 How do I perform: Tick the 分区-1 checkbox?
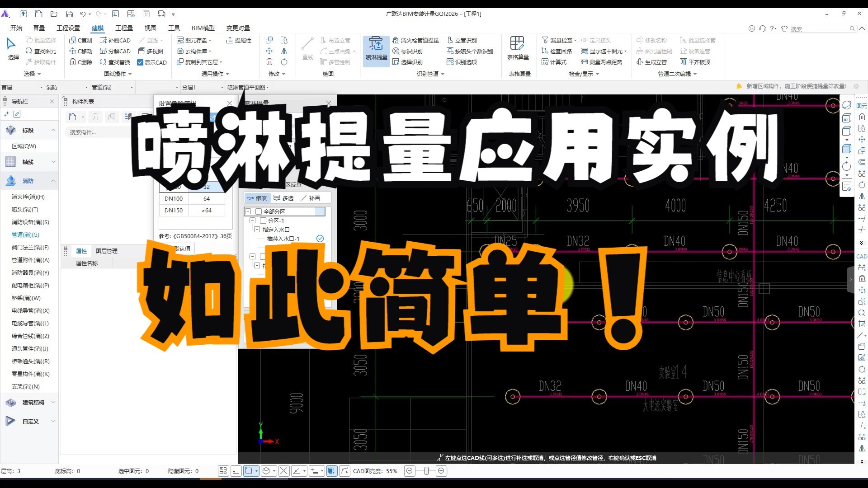tap(264, 221)
